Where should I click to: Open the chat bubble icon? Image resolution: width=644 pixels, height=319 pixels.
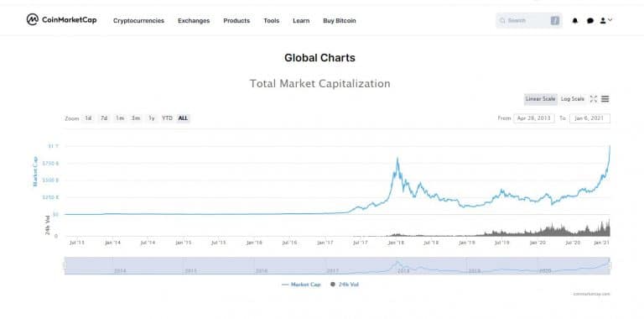click(x=590, y=20)
